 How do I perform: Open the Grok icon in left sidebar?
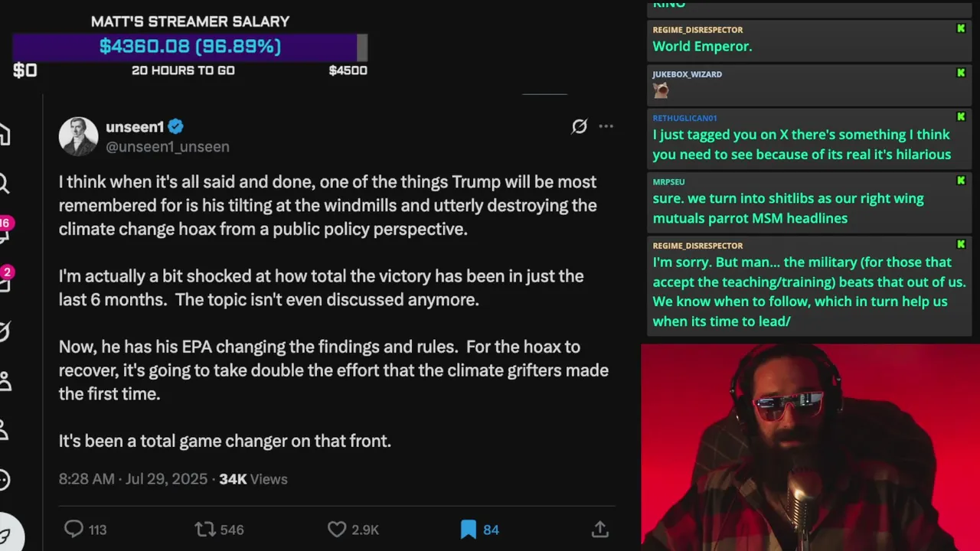point(4,331)
